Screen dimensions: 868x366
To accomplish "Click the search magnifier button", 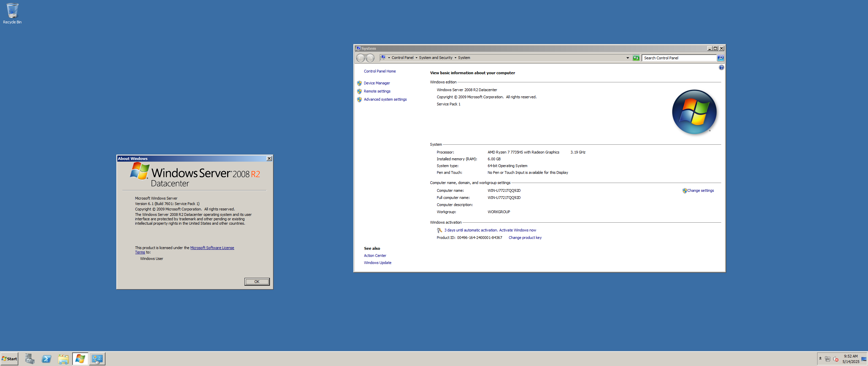I will (x=721, y=58).
